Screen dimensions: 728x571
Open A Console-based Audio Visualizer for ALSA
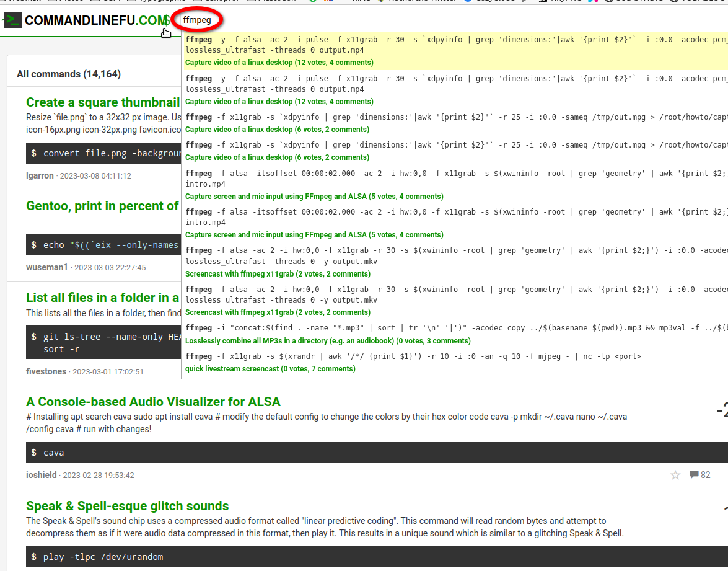[x=153, y=401]
